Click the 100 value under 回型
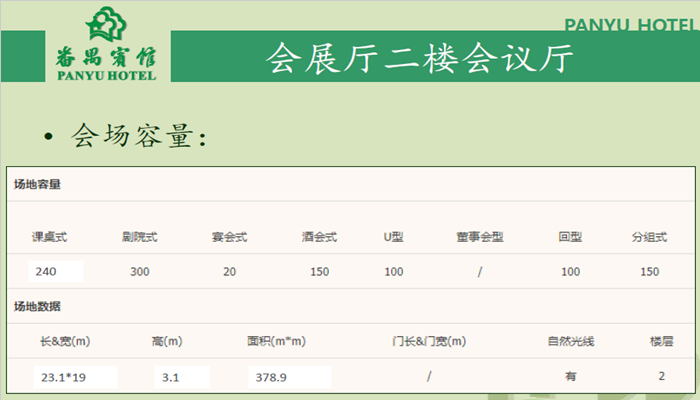 (571, 272)
